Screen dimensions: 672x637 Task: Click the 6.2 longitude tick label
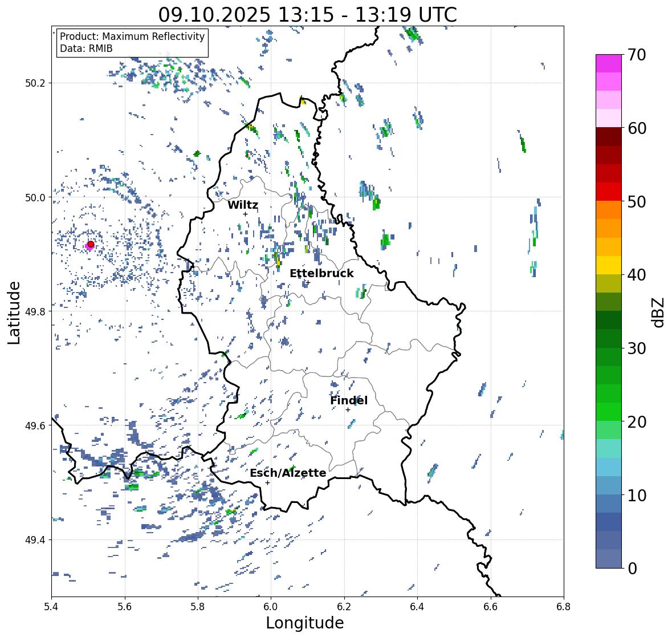click(x=344, y=607)
